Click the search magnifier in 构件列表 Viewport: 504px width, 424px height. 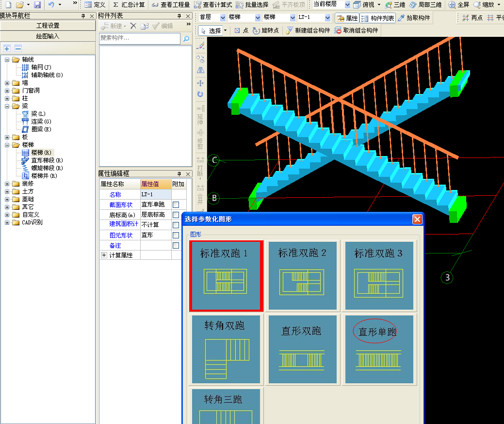click(186, 39)
